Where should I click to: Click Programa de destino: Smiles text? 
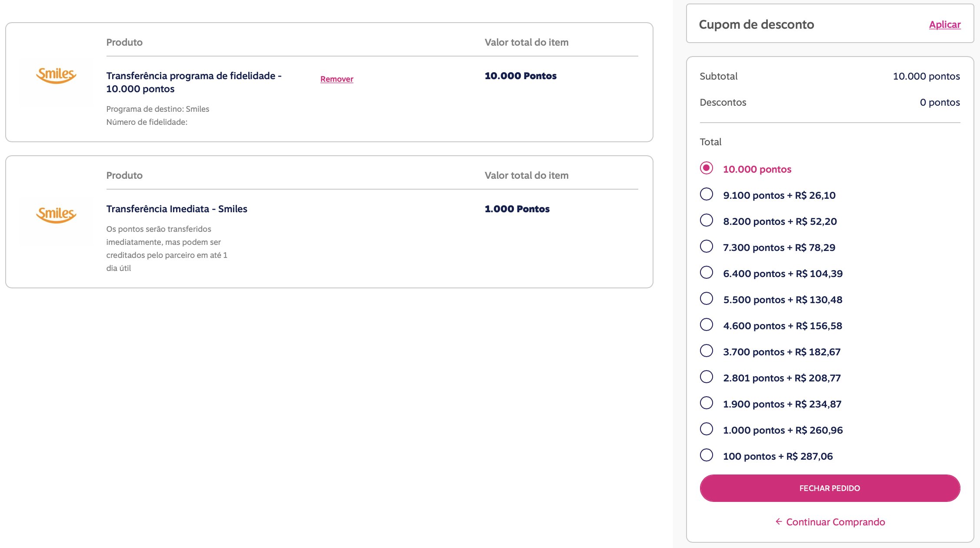[x=158, y=109]
